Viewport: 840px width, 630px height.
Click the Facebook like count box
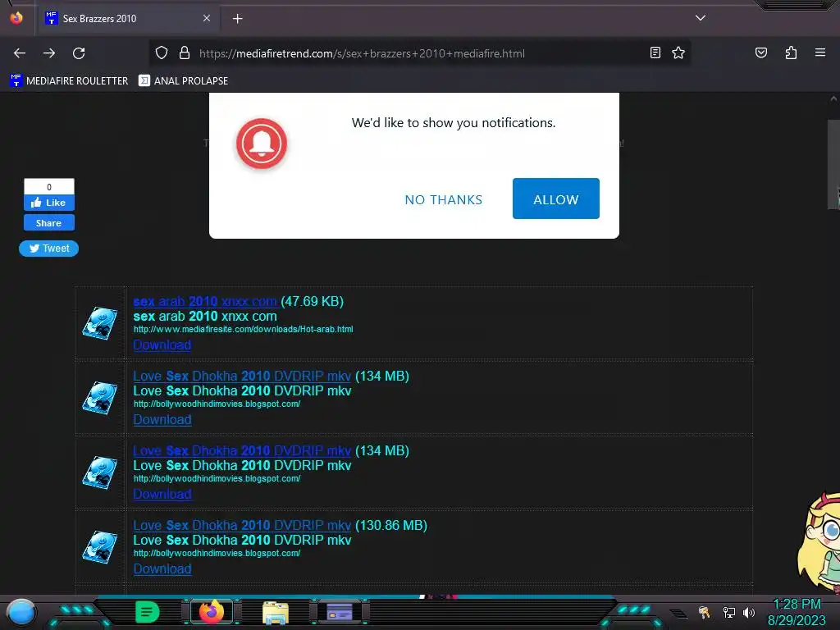point(48,187)
